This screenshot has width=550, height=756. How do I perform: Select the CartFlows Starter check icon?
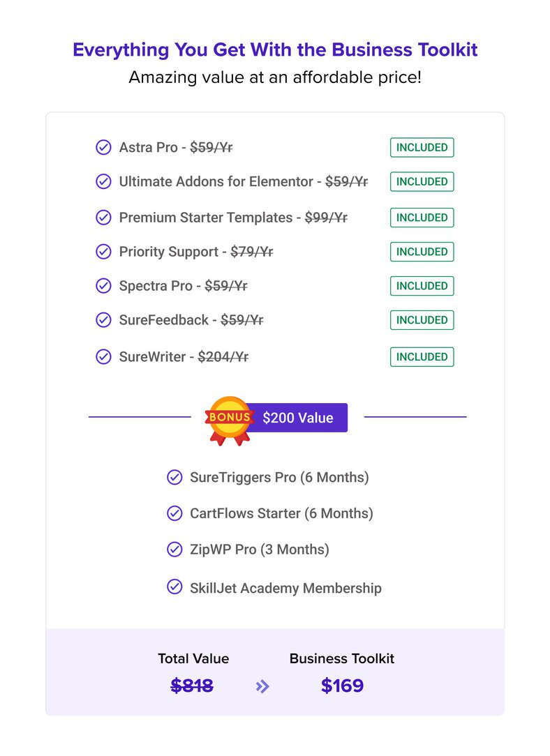(x=174, y=513)
